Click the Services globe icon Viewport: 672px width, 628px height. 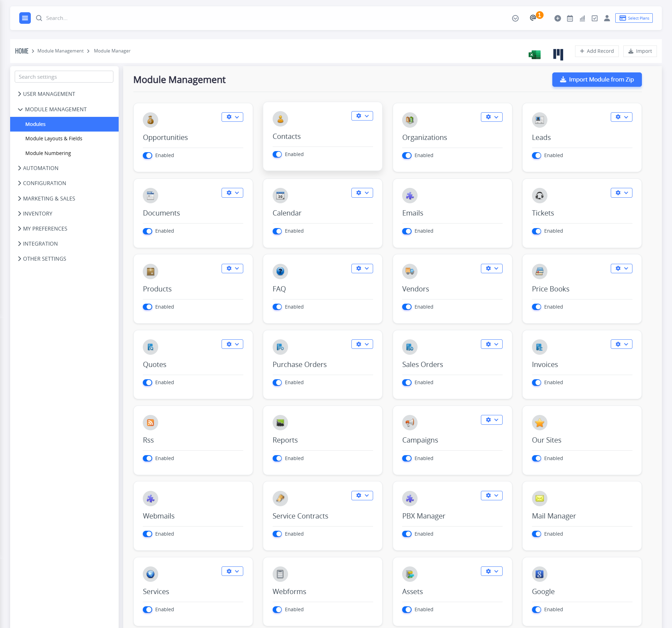click(x=150, y=574)
